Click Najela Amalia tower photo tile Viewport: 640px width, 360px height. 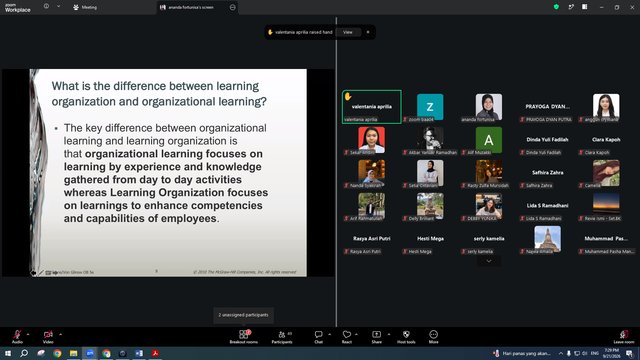click(547, 239)
